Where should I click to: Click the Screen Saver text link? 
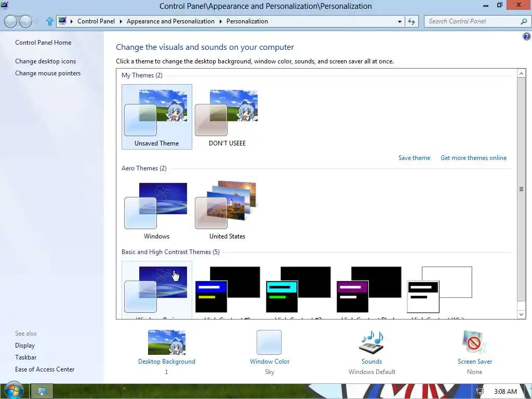point(475,362)
